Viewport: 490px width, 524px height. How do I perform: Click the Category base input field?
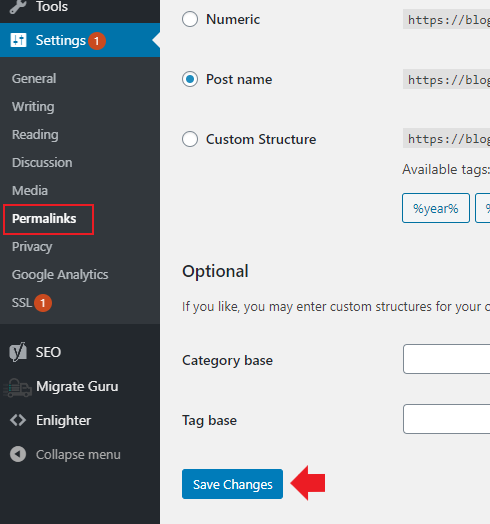[x=447, y=359]
